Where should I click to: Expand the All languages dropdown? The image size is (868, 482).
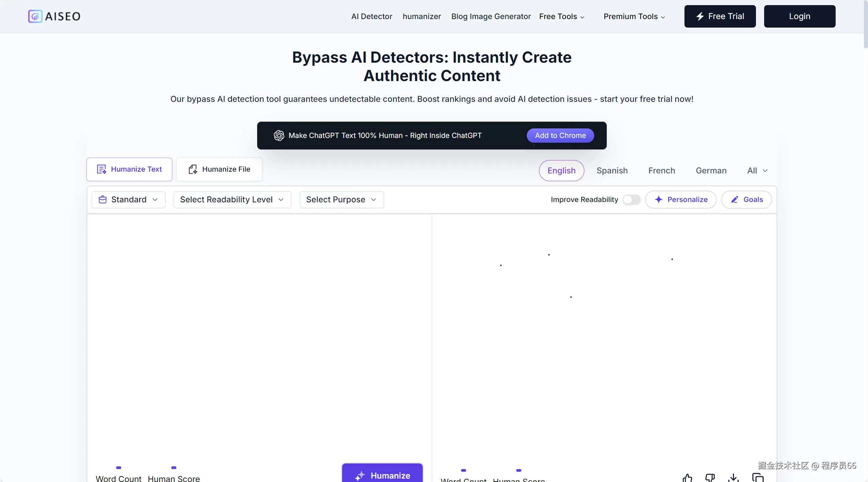(x=757, y=171)
